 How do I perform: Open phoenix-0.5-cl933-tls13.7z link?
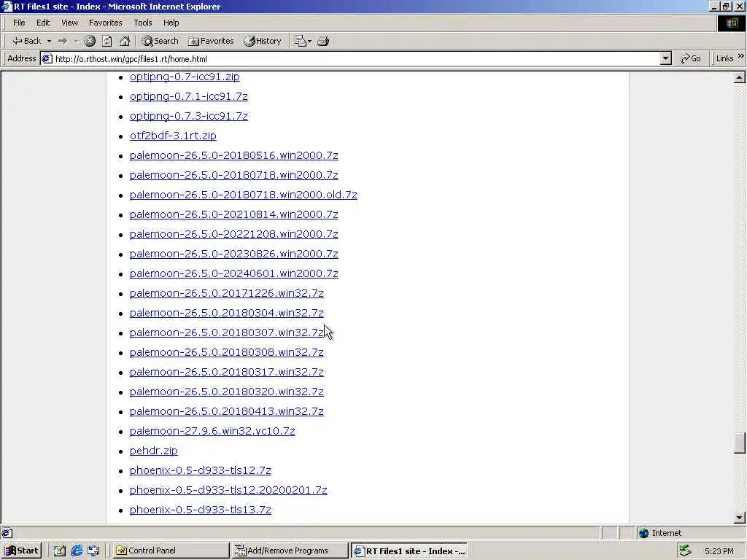click(201, 510)
